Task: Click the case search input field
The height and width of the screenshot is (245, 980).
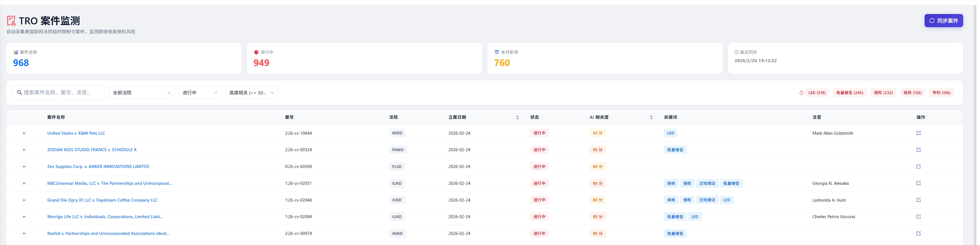Action: click(61, 93)
